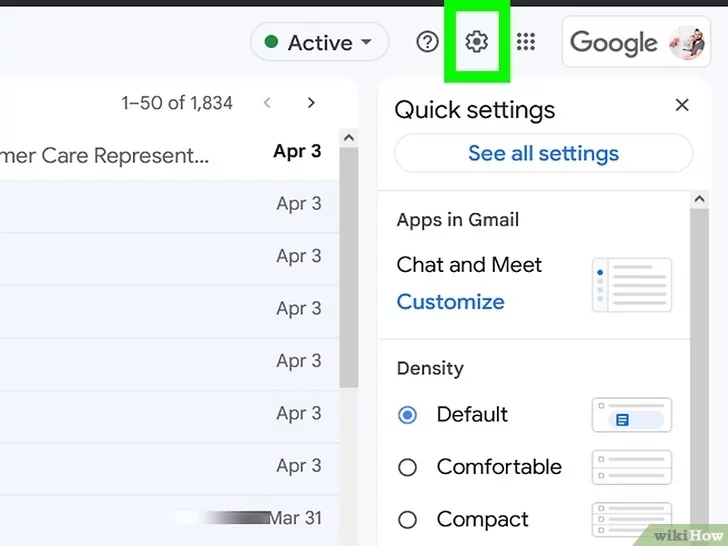Open the Help question mark icon
The width and height of the screenshot is (728, 546).
pos(427,42)
